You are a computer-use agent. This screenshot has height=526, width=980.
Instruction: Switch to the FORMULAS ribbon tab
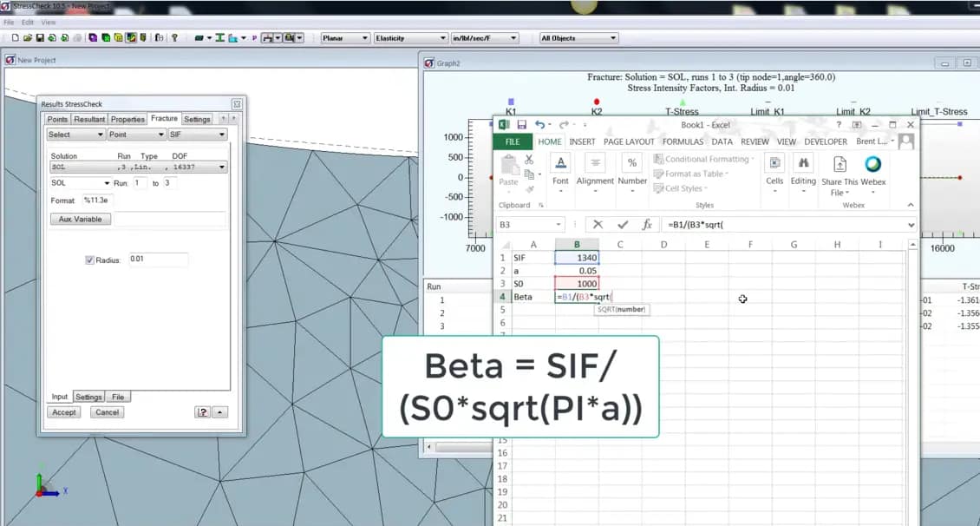683,141
